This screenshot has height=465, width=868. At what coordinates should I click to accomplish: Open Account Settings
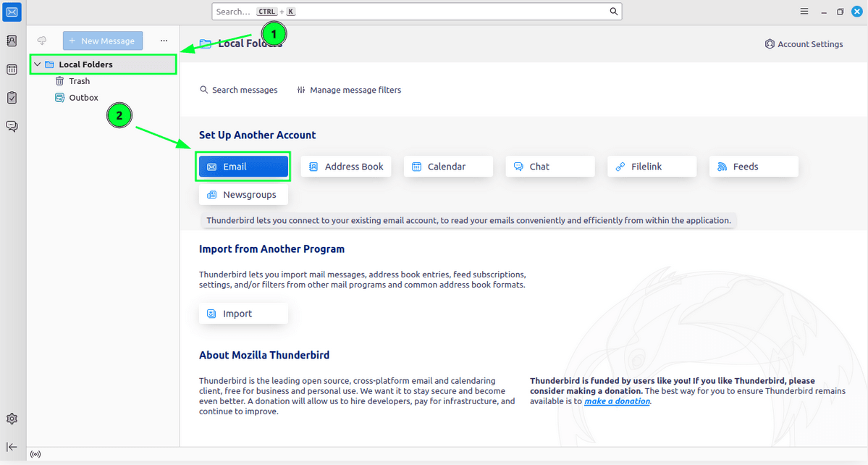pos(804,44)
